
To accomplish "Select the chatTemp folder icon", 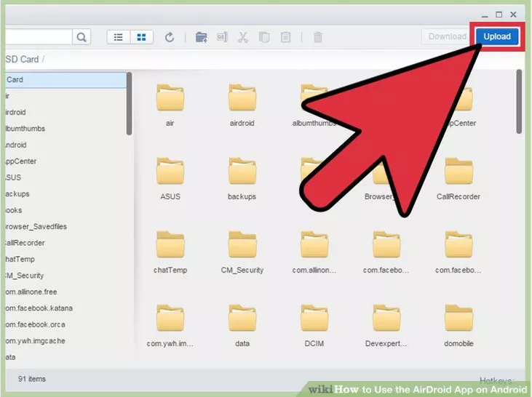I will (170, 244).
